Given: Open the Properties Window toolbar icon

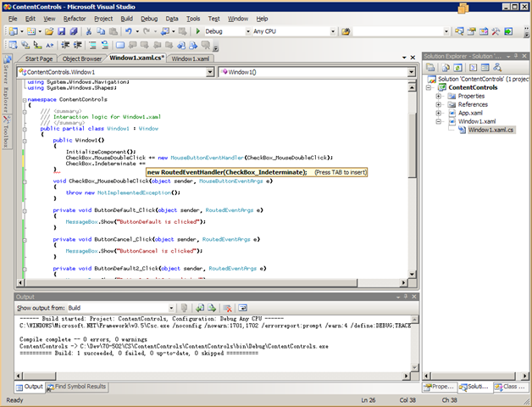Looking at the screenshot, I should click(471, 31).
